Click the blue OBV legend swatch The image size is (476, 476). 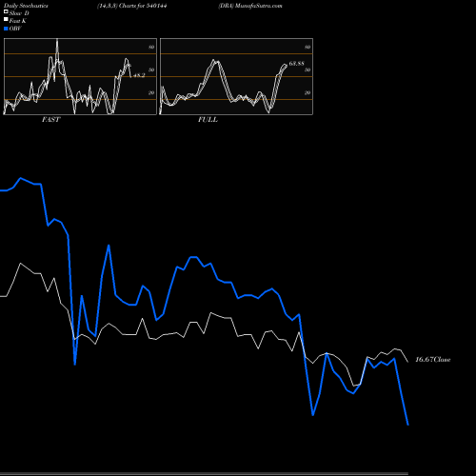(x=6, y=29)
